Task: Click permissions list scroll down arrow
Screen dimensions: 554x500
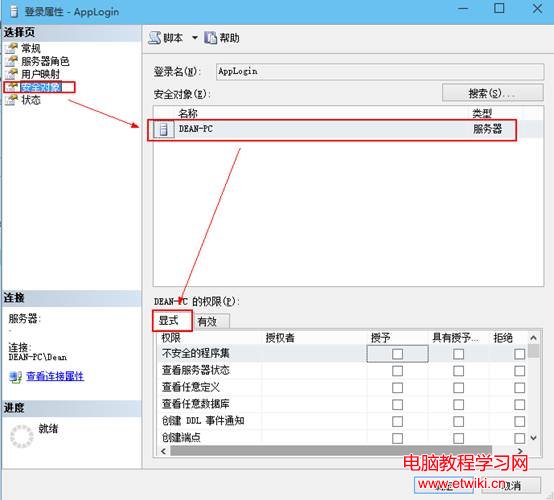Action: pyautogui.click(x=534, y=438)
